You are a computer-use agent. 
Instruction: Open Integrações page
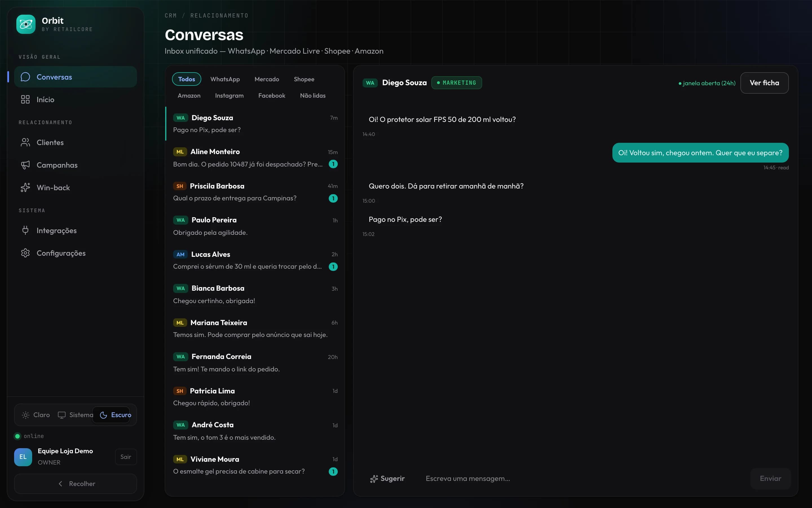[x=76, y=231]
